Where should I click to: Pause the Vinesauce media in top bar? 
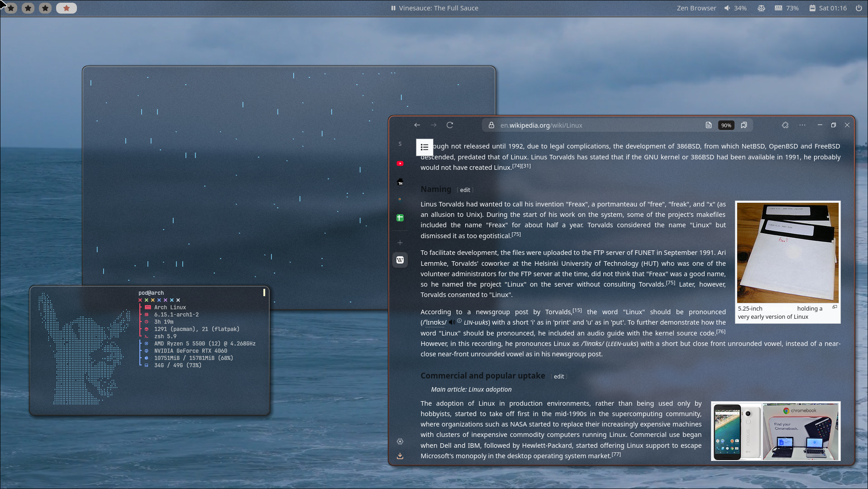click(x=393, y=8)
